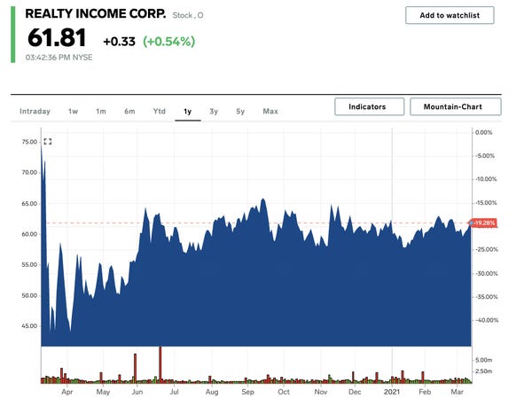Switch to the 1w range tab

[x=73, y=112]
